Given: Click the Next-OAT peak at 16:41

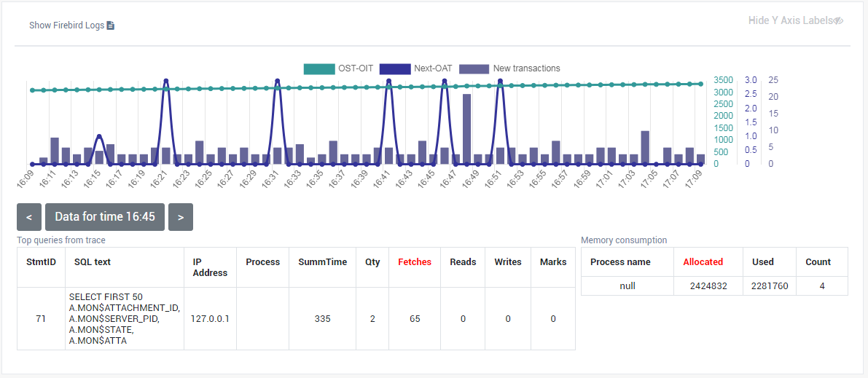Looking at the screenshot, I should [x=388, y=82].
